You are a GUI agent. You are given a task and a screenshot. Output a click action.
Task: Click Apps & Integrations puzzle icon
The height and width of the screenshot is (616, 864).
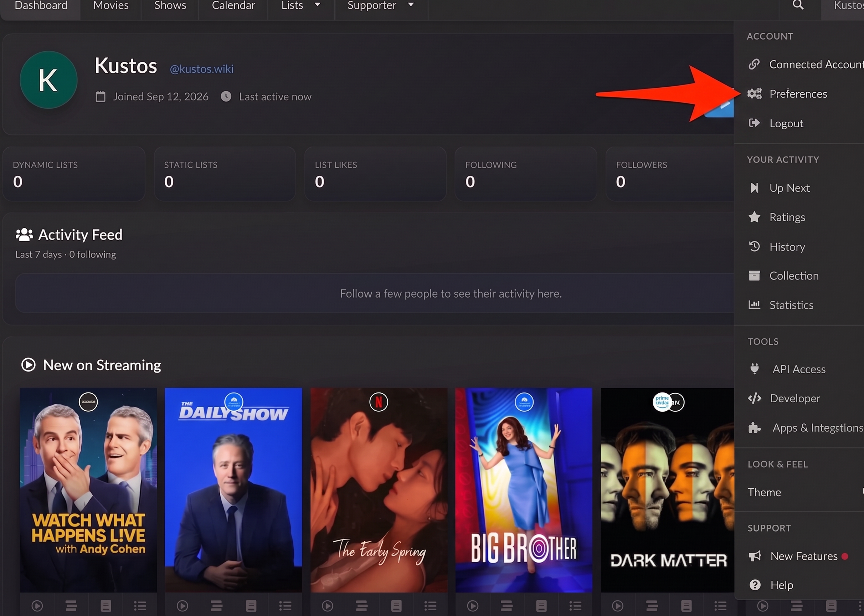point(755,428)
